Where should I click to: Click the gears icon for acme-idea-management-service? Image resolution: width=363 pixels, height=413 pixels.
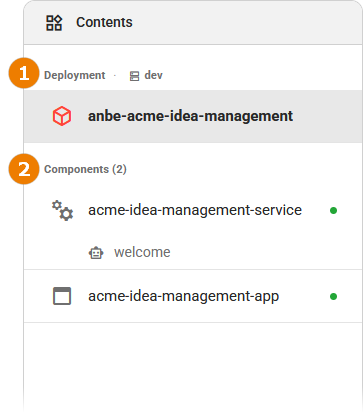[62, 210]
